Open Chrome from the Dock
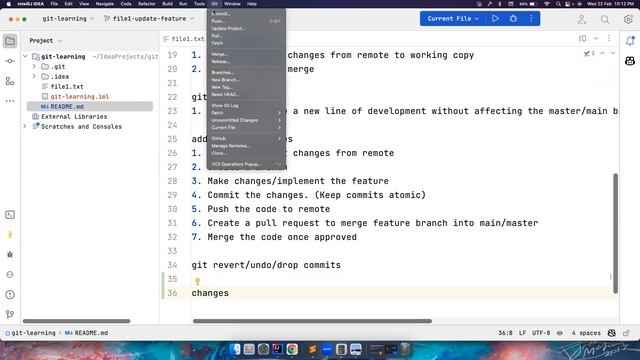Screen dimensions: 640x360 coord(292,349)
